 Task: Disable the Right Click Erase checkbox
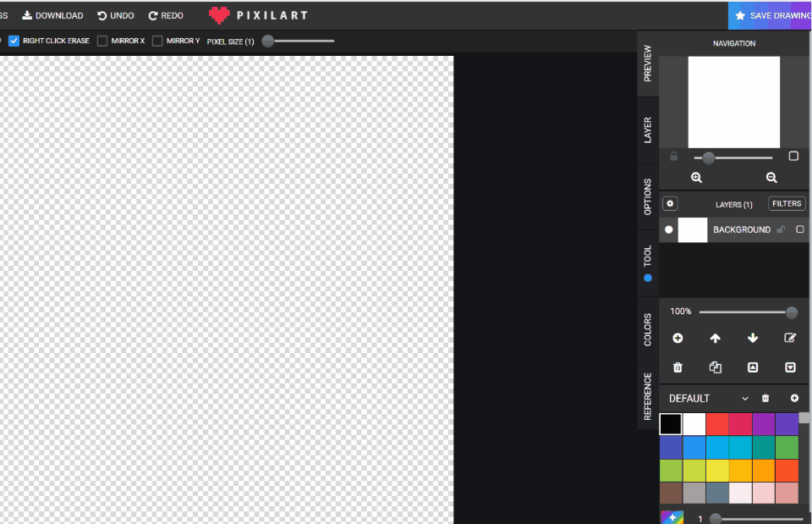(x=14, y=41)
